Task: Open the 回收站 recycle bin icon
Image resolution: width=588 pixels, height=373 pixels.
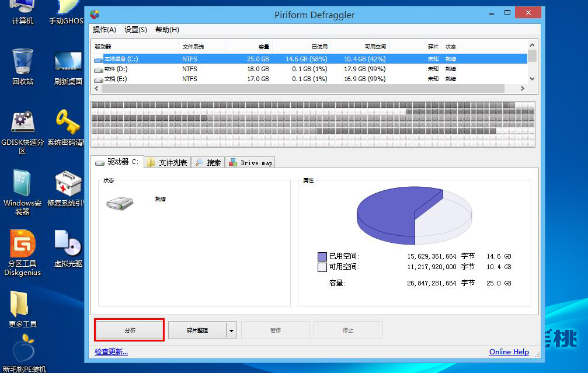Action: (23, 67)
